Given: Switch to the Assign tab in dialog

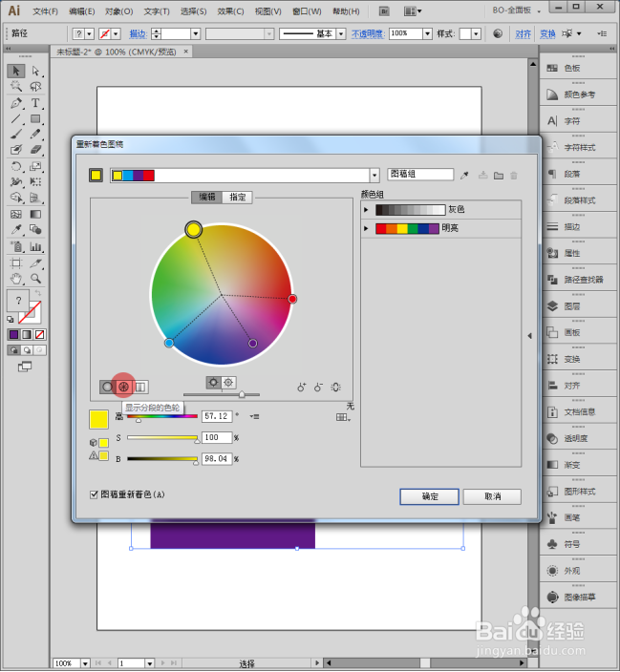Looking at the screenshot, I should (x=237, y=198).
